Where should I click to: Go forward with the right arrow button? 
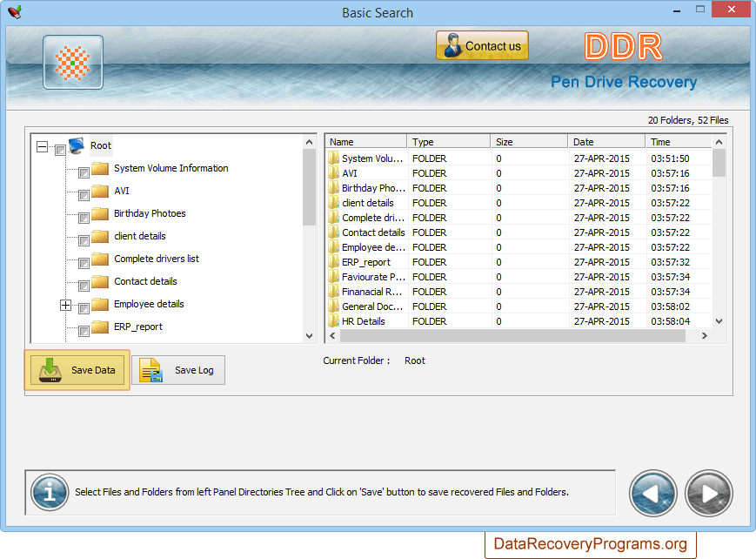click(709, 494)
